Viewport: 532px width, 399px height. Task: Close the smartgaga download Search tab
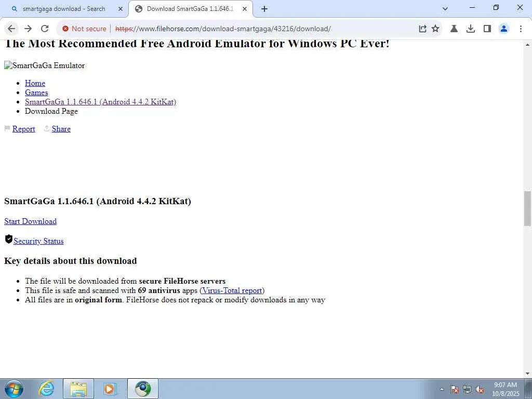pos(121,9)
